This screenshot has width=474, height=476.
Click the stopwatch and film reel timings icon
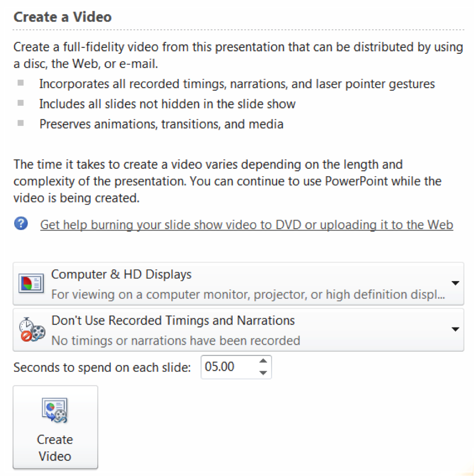32,330
